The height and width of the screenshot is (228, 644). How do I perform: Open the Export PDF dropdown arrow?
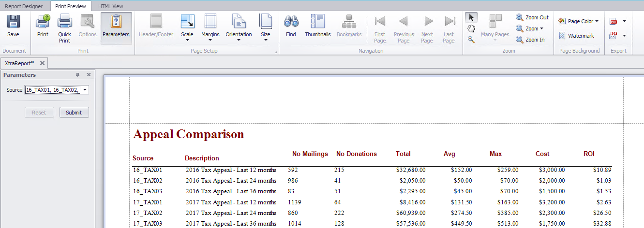pyautogui.click(x=624, y=21)
